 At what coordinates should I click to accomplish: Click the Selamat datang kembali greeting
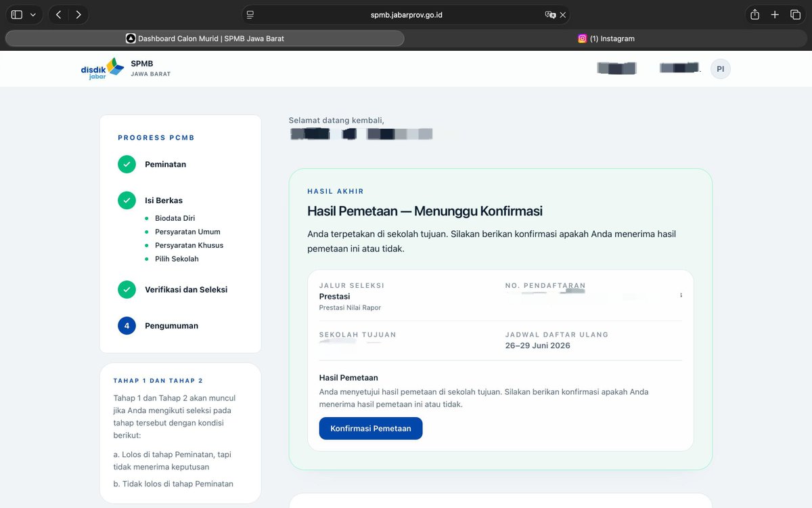336,121
